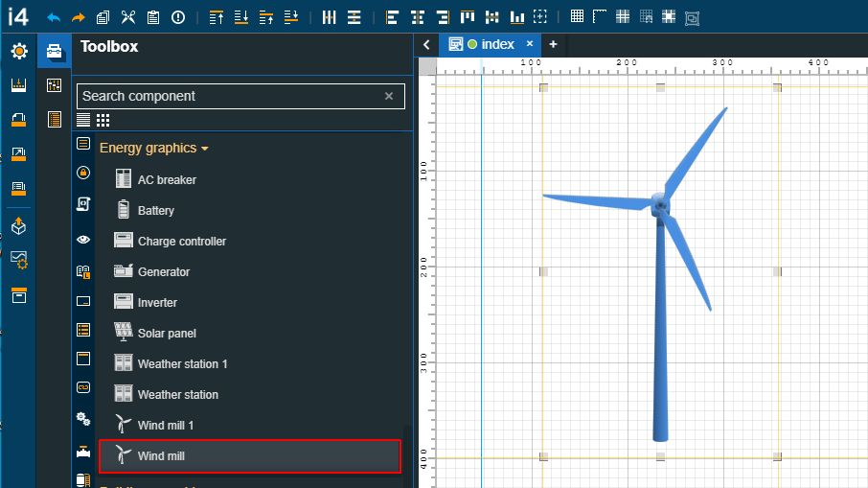Distribute selected items horizontally

point(330,17)
